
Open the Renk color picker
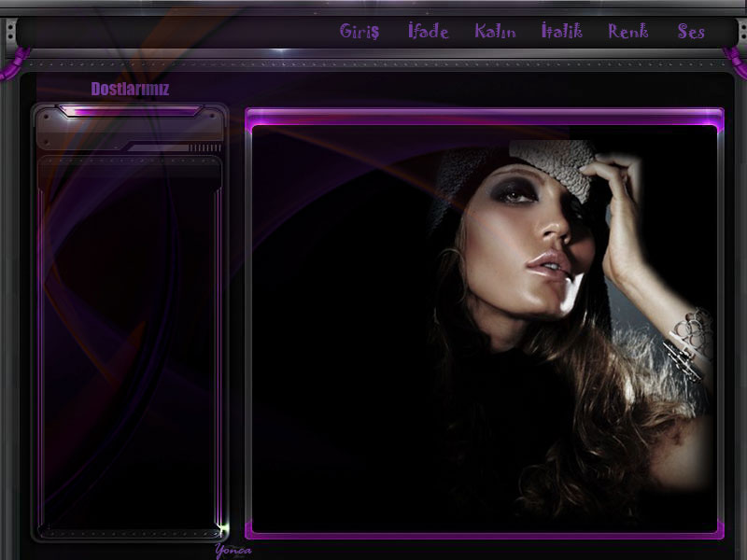628,32
